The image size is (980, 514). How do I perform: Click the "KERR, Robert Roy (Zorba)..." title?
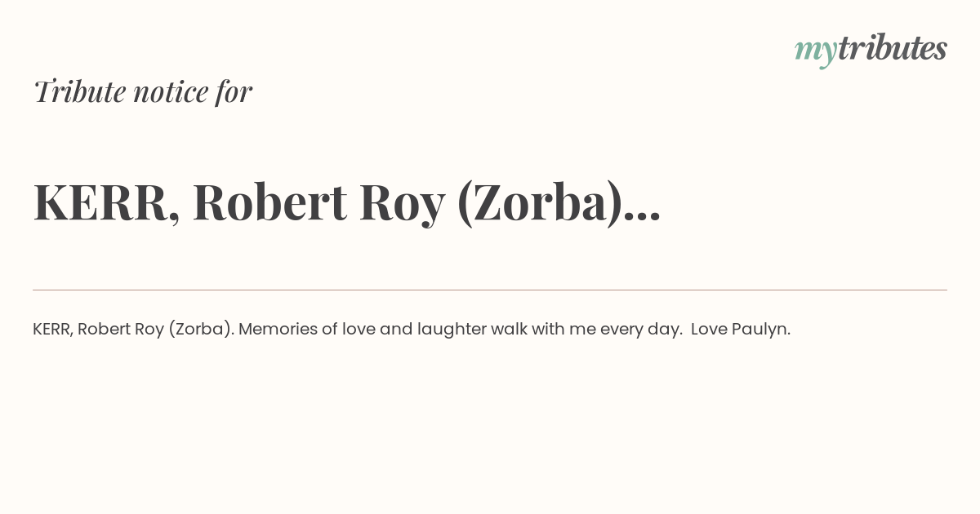347,204
